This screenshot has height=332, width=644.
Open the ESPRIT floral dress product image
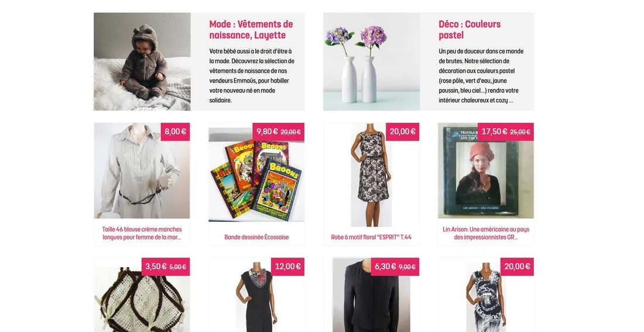[x=371, y=174]
